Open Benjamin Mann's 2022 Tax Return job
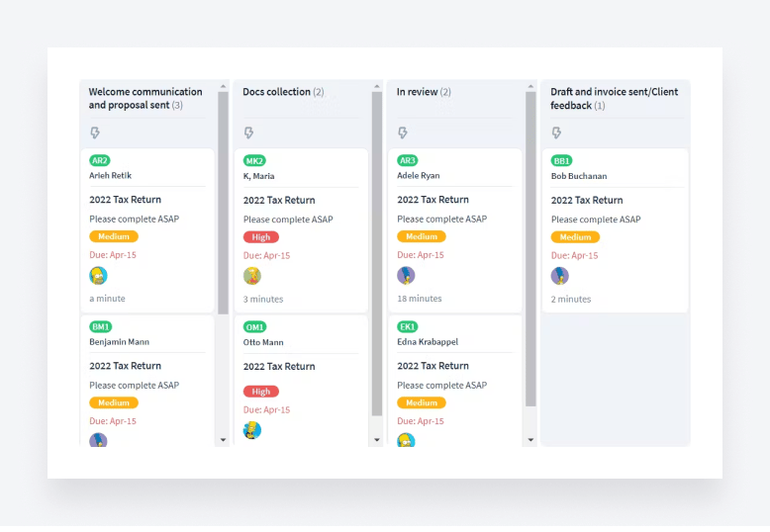770x532 pixels. coord(126,366)
